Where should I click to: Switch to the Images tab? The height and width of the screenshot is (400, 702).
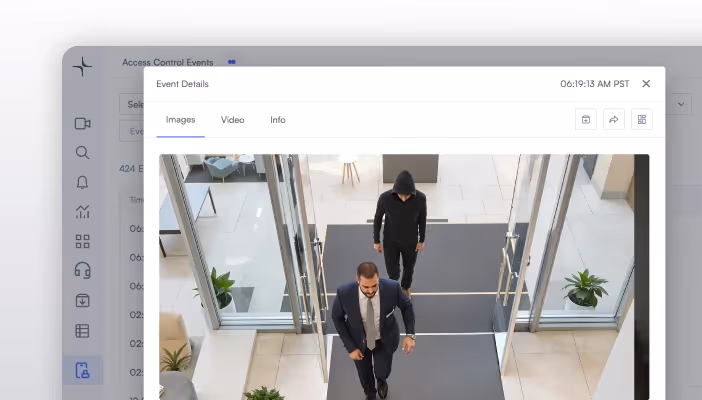click(180, 120)
